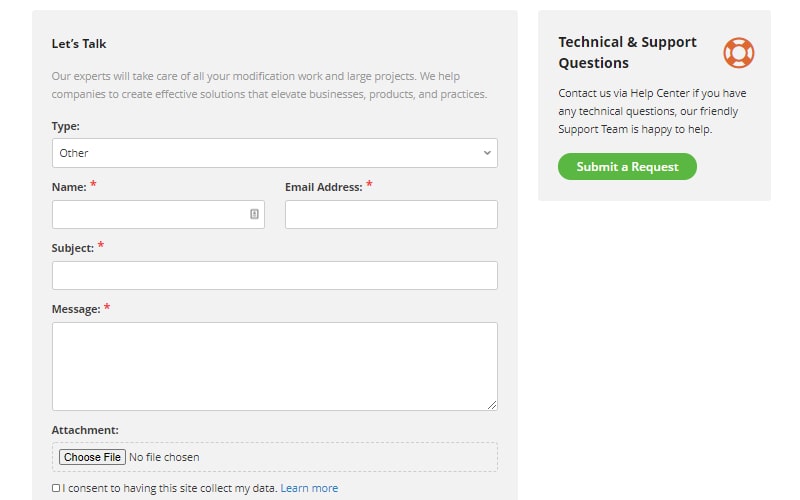This screenshot has width=800, height=500.
Task: Click the 'No file chosen' text
Action: tap(164, 457)
